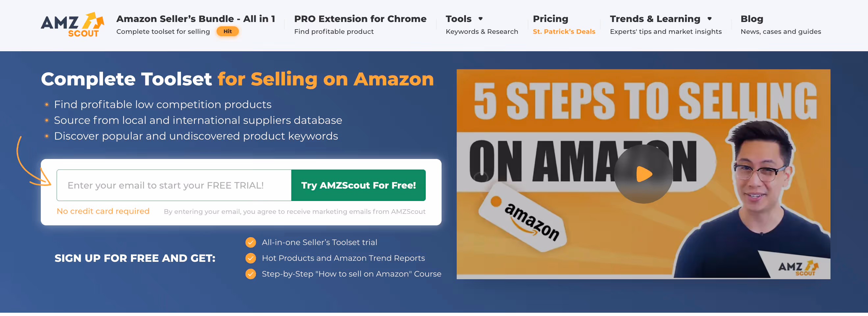Go to the Pricing page
This screenshot has width=868, height=316.
(550, 19)
